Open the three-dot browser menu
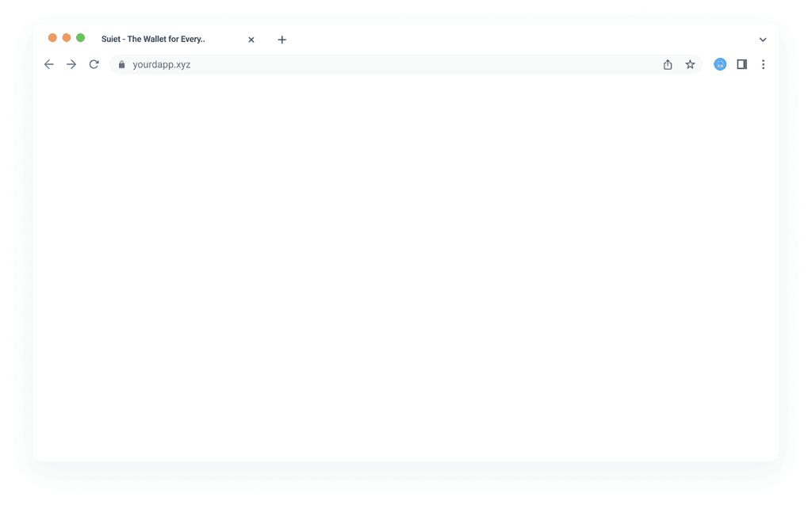The width and height of the screenshot is (812, 505). pyautogui.click(x=763, y=64)
